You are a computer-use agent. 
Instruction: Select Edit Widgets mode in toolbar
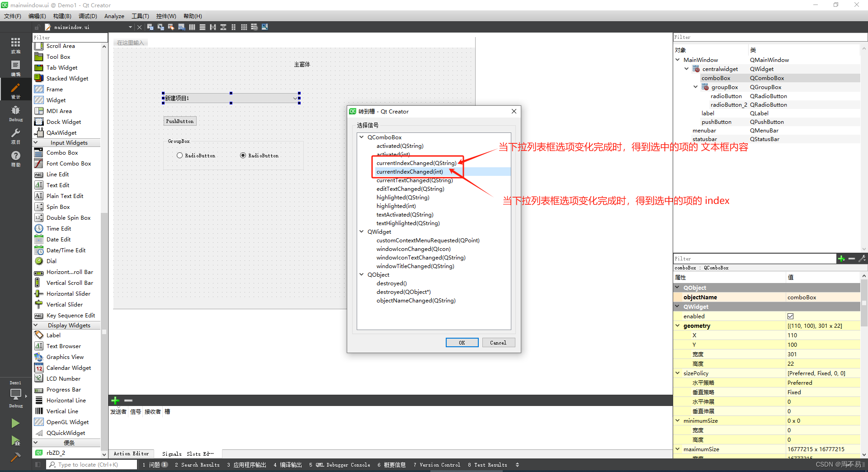coord(151,27)
